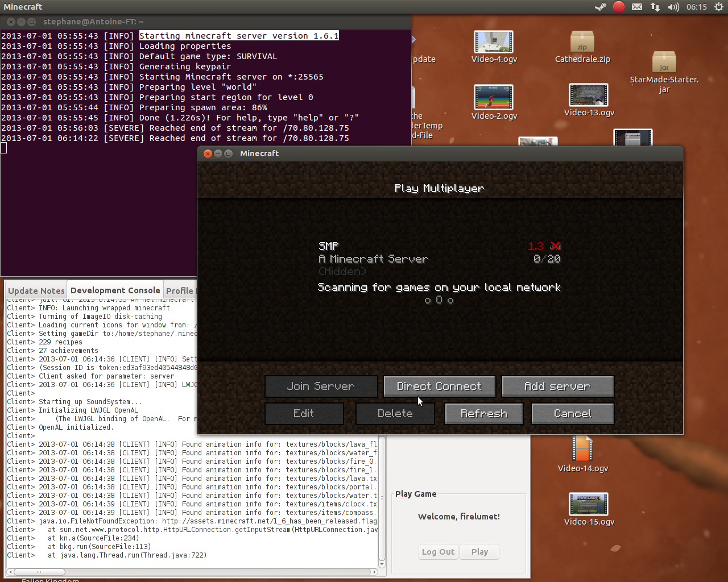Click the "Play Game" panel label
This screenshot has height=582, width=728.
416,494
